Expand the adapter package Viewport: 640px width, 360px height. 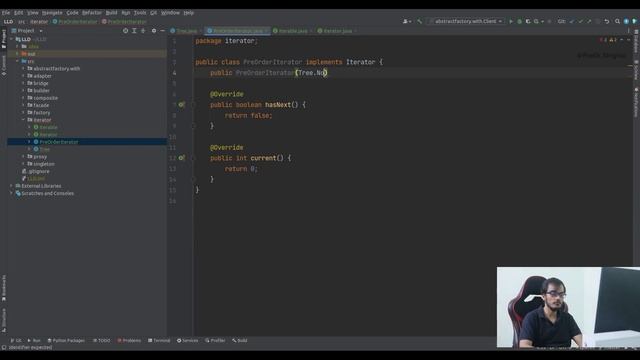(x=23, y=76)
